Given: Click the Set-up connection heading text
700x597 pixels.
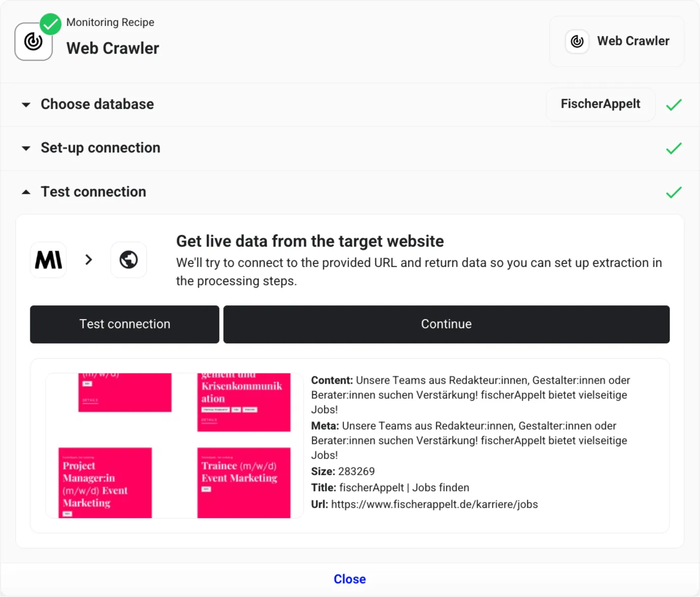Looking at the screenshot, I should (100, 148).
